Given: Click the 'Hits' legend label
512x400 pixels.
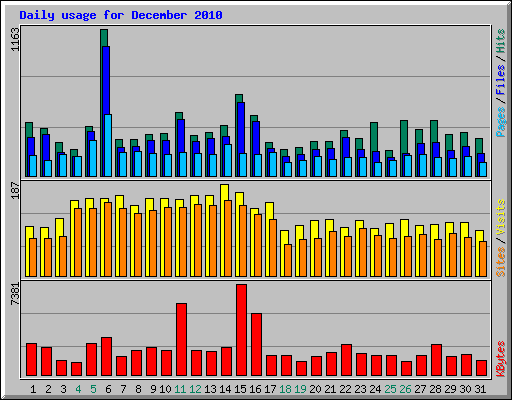Looking at the screenshot, I should pyautogui.click(x=500, y=41).
